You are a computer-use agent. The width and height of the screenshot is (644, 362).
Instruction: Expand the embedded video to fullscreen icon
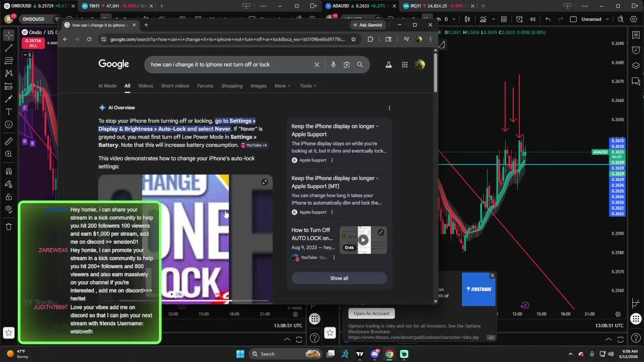pos(265,182)
